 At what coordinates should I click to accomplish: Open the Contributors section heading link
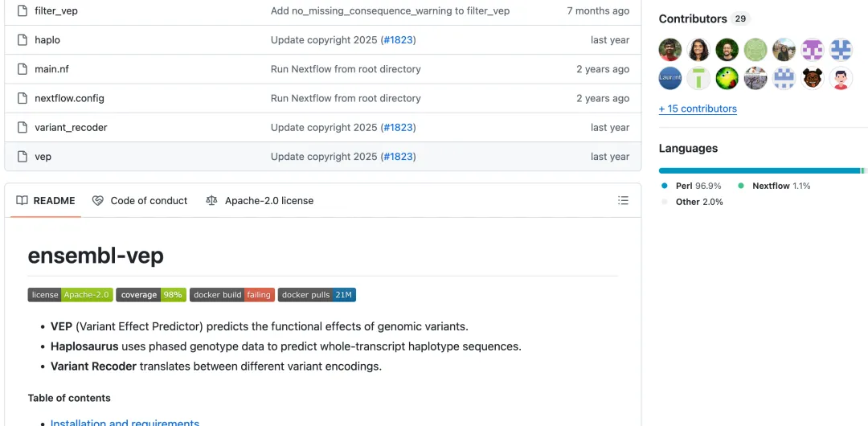click(x=692, y=18)
